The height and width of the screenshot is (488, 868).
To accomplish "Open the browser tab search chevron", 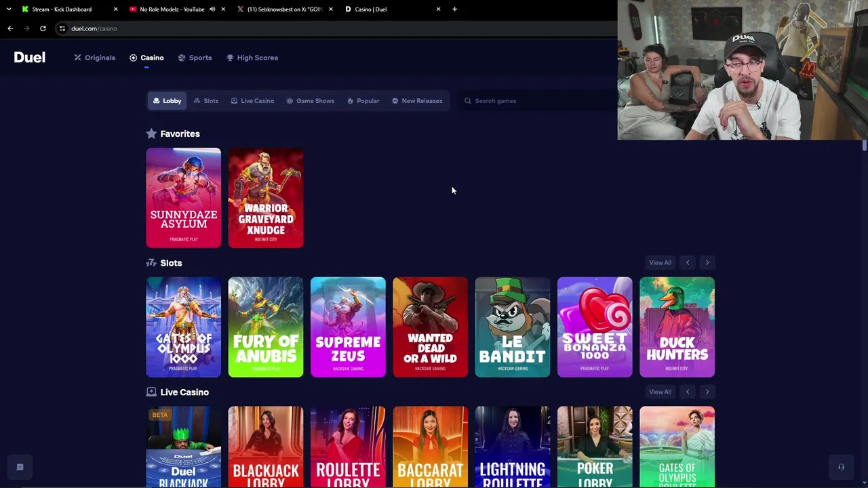I will (x=9, y=9).
